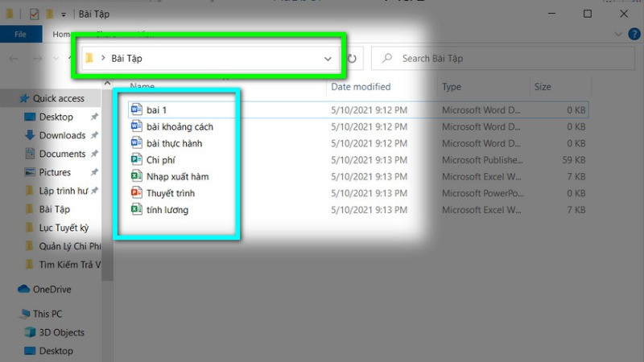Image resolution: width=644 pixels, height=362 pixels.
Task: Select "Quản Lý Chi Phí" folder in sidebar
Action: tap(69, 246)
